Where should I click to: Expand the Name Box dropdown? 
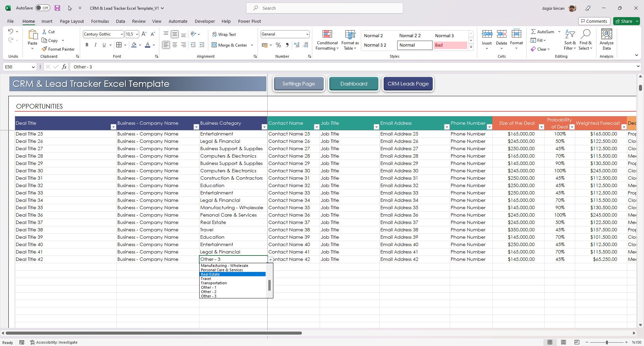pos(33,67)
